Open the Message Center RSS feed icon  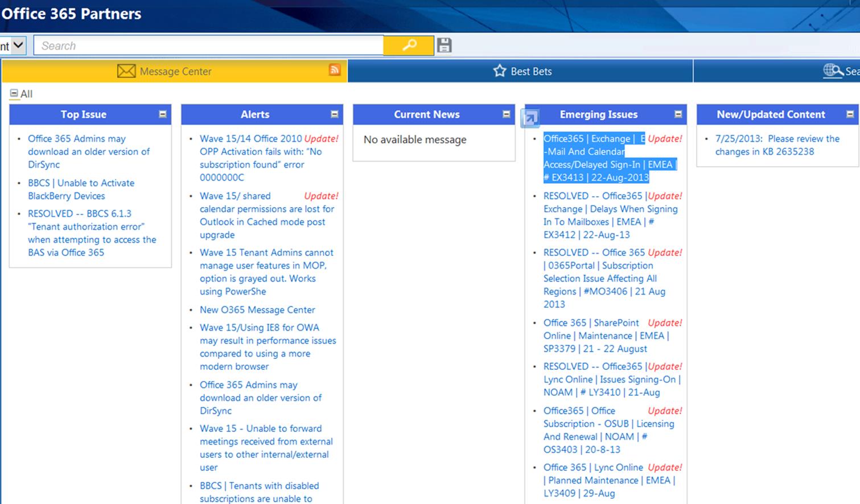pos(335,69)
